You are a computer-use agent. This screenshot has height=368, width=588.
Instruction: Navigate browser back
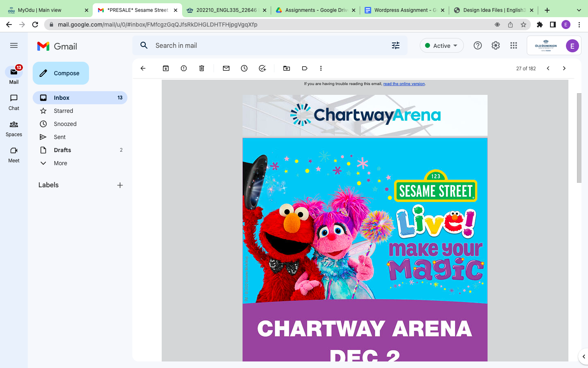(x=9, y=25)
